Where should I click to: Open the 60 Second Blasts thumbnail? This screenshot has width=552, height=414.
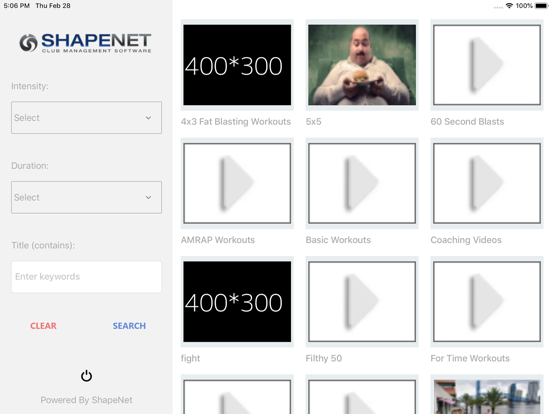tap(487, 65)
